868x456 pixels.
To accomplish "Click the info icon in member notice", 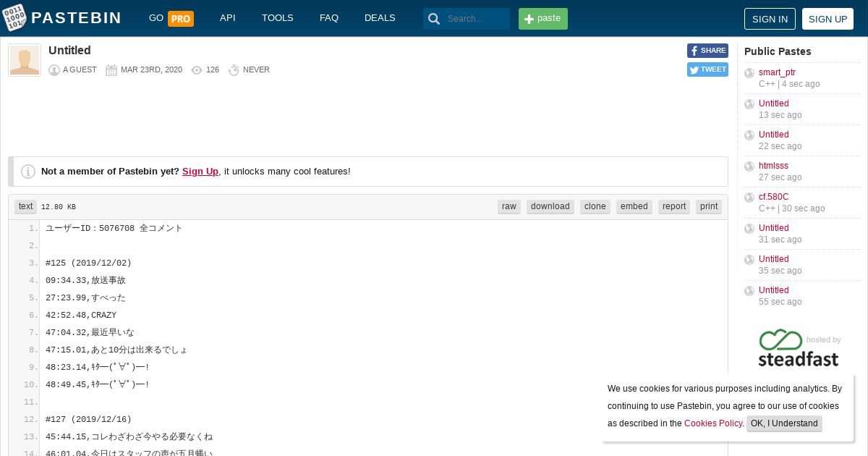I will [28, 172].
